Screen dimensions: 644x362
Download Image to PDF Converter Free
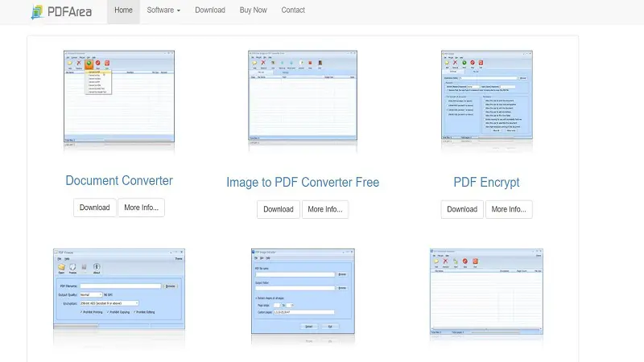pos(279,209)
